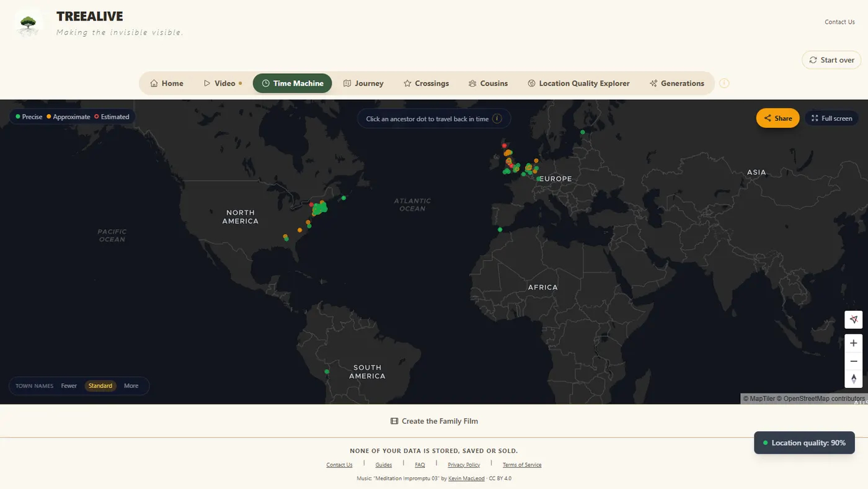The height and width of the screenshot is (489, 868).
Task: Open the Home tab
Action: pyautogui.click(x=167, y=83)
